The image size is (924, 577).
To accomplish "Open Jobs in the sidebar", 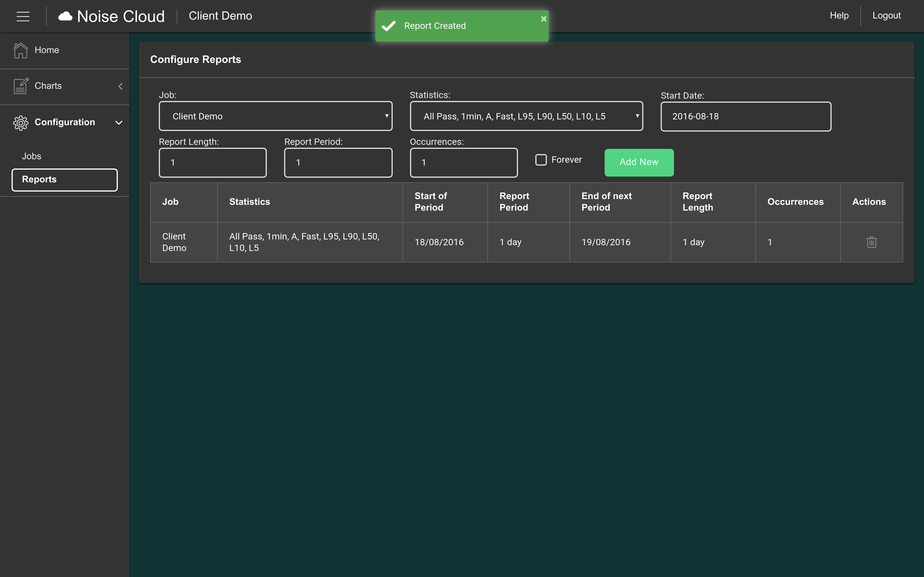I will 31,156.
